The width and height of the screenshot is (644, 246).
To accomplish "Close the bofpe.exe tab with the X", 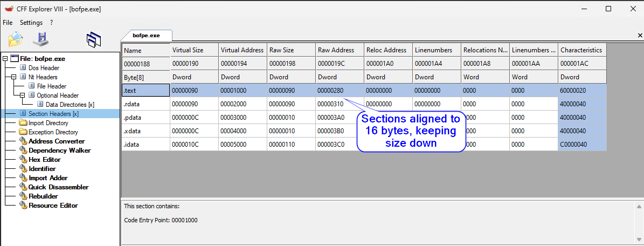I will [x=640, y=36].
